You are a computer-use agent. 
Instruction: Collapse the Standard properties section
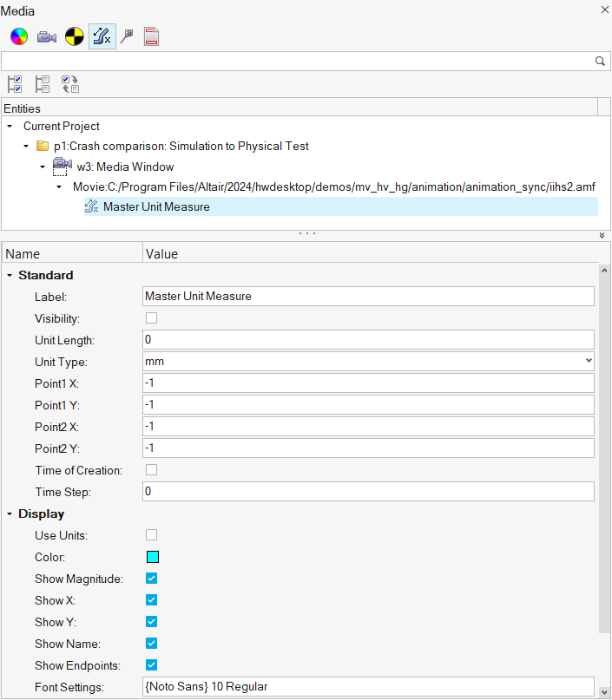click(10, 275)
